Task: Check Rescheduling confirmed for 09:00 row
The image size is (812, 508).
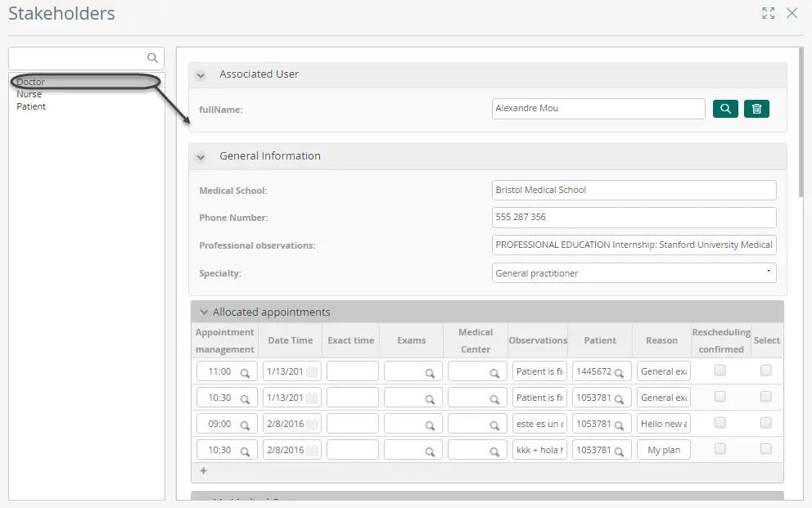Action: 720,423
